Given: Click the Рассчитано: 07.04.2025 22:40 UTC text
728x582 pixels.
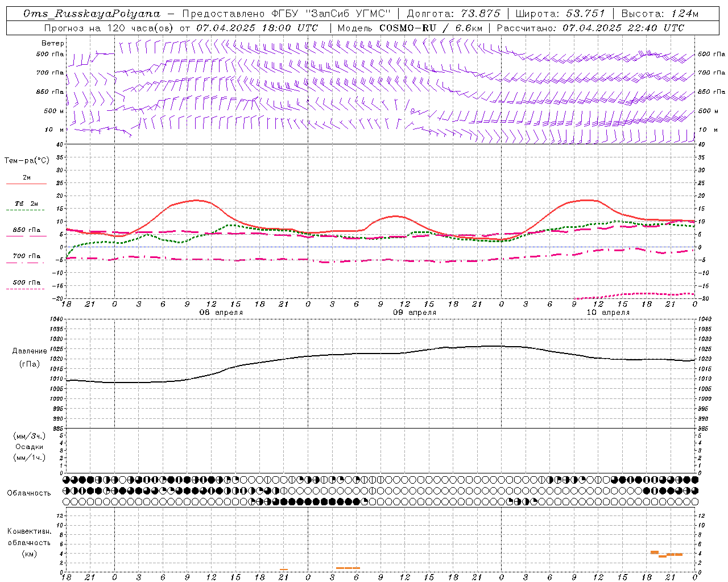Looking at the screenshot, I should coord(590,28).
